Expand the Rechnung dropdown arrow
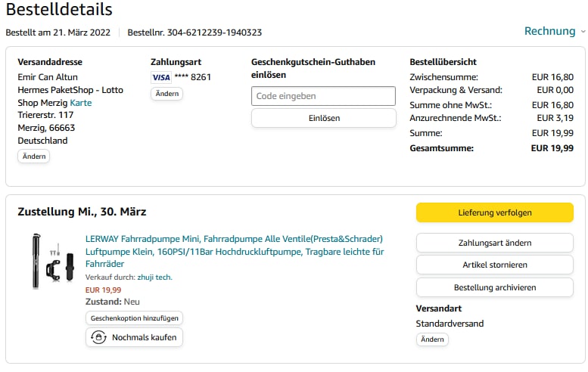Viewport: 588px width, 372px height. 582,32
